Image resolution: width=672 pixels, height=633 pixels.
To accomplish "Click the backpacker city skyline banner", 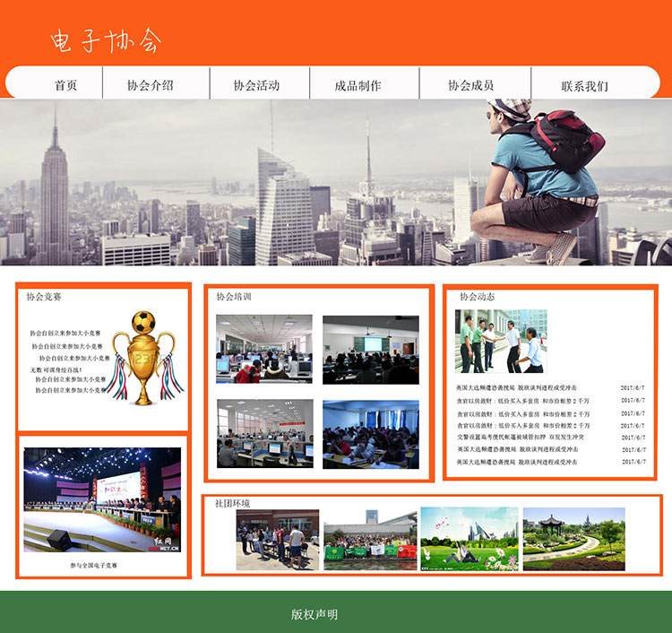I will point(336,182).
